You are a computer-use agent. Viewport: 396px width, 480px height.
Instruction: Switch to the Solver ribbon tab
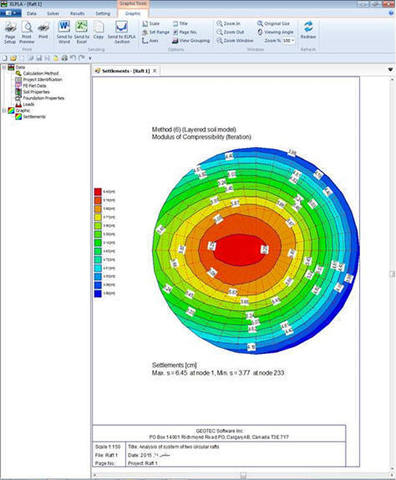53,14
